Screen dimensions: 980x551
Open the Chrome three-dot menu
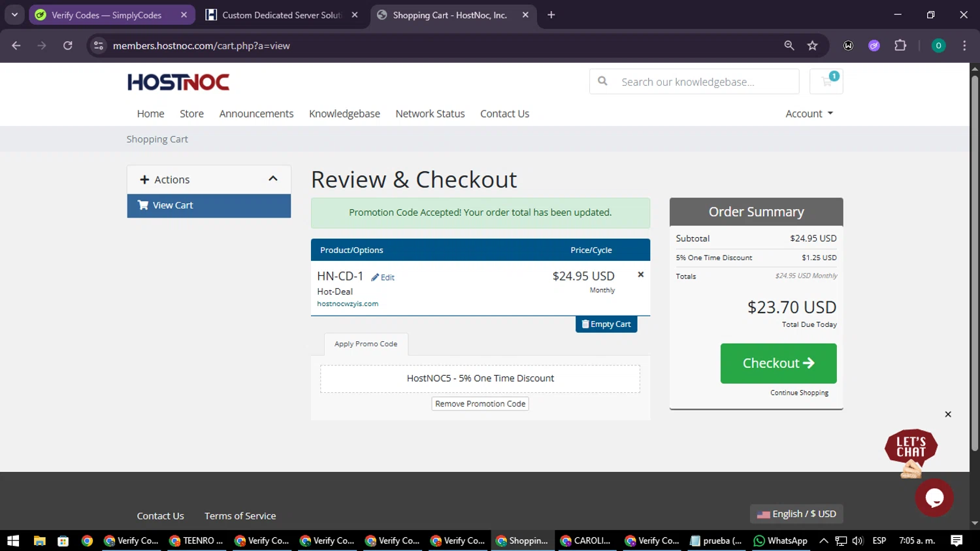click(964, 45)
